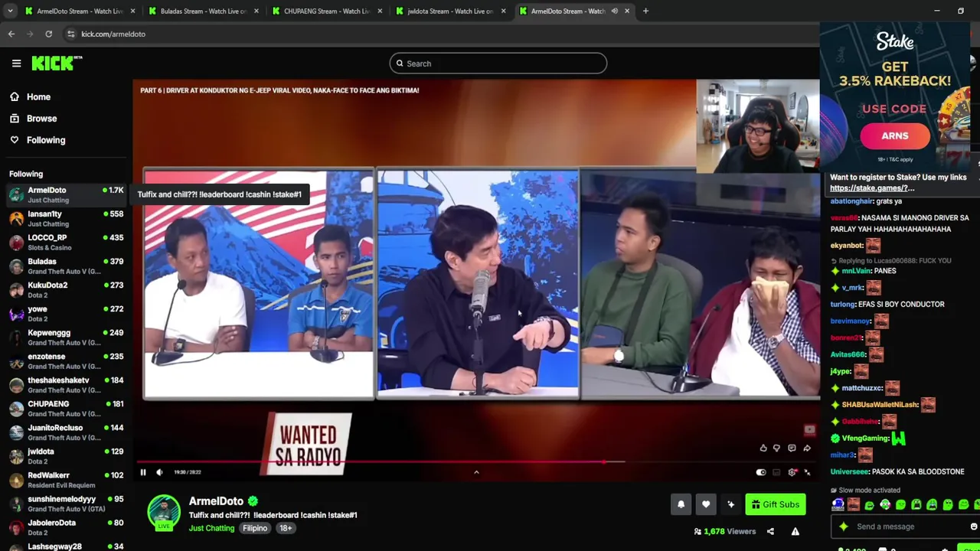Open the stake.games link in chat
Screen dimensions: 980x551
click(872, 188)
